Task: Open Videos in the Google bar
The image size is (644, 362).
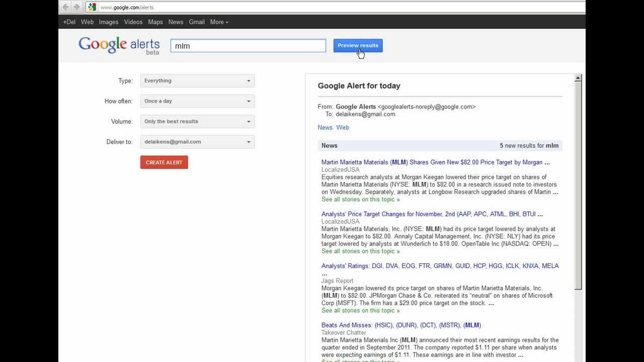Action: pyautogui.click(x=133, y=22)
